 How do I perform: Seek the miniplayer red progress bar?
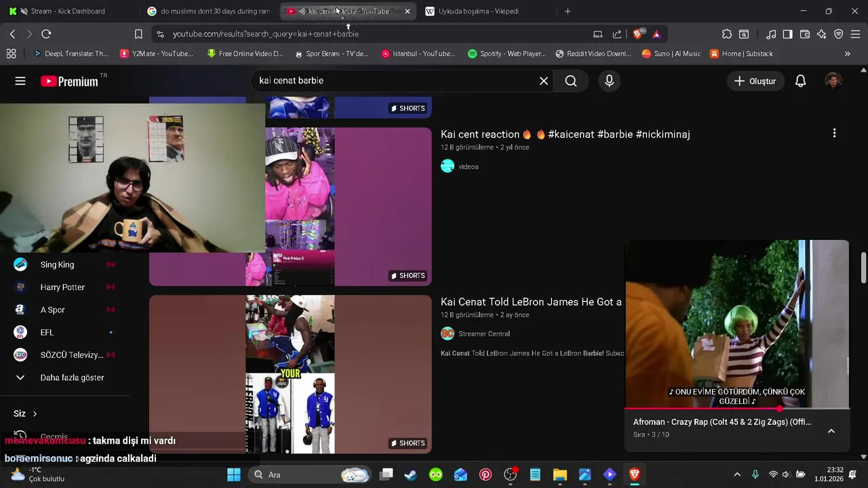736,409
